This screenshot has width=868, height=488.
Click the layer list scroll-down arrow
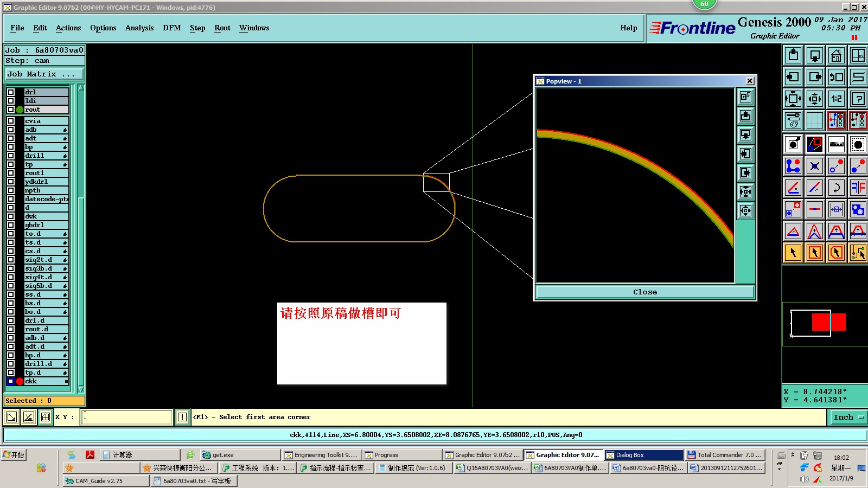pos(81,389)
